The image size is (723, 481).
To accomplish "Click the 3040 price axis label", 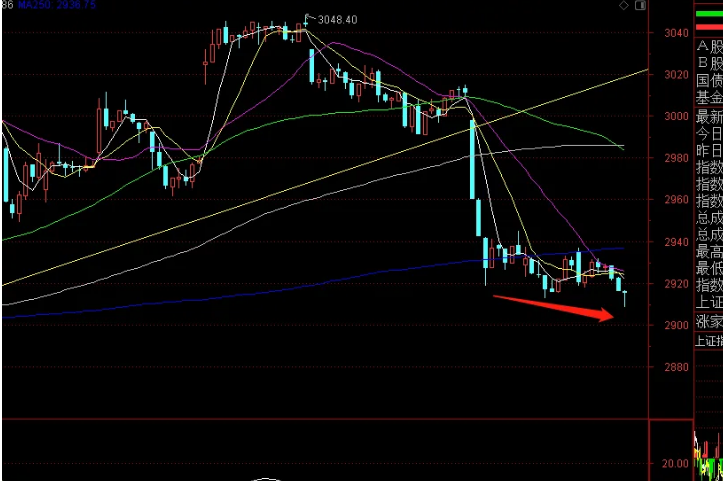I will 676,33.
